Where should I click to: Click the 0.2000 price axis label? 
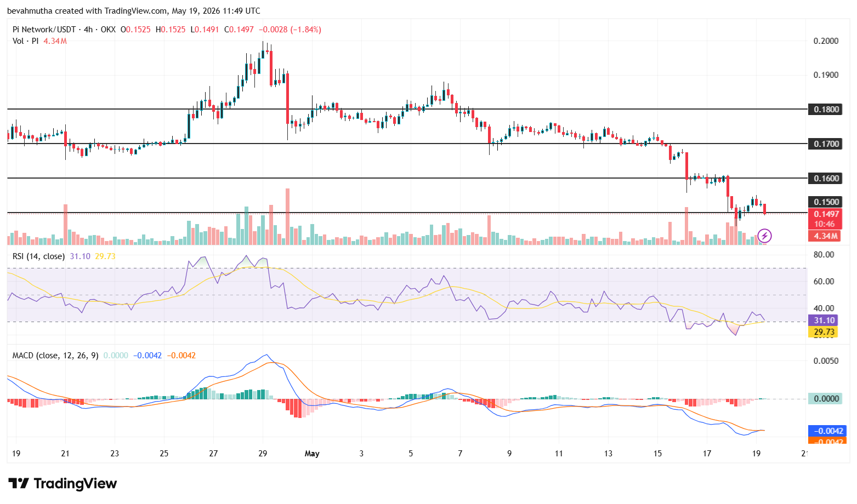pos(826,41)
